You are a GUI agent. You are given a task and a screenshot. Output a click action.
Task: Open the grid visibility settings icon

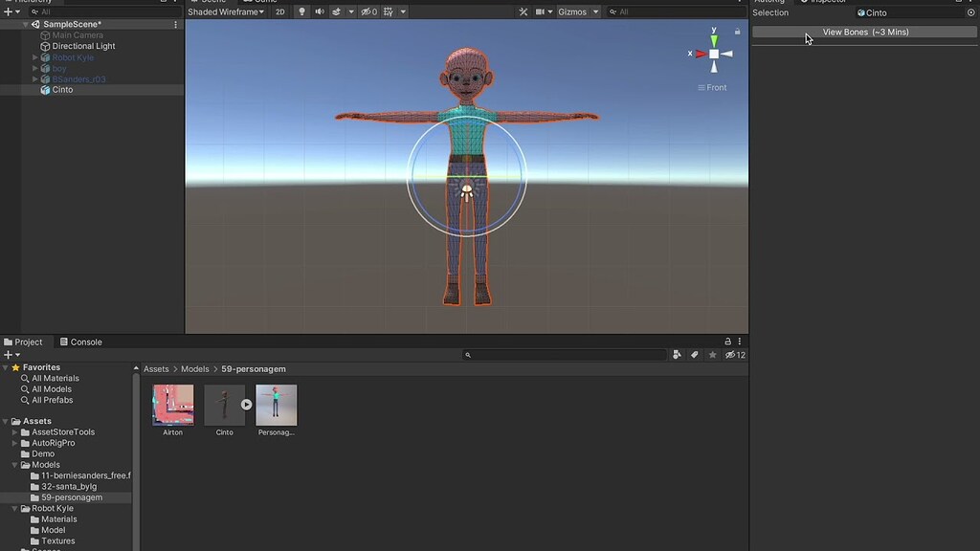pyautogui.click(x=390, y=11)
